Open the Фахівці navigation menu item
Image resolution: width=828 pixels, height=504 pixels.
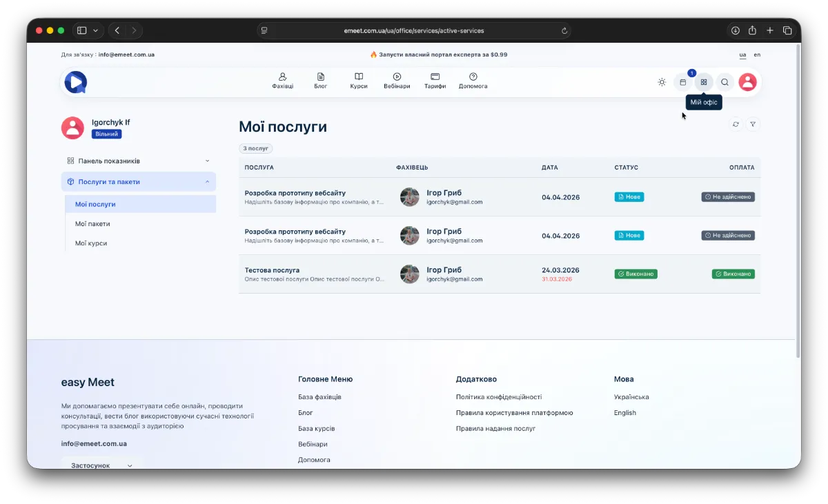tap(282, 81)
